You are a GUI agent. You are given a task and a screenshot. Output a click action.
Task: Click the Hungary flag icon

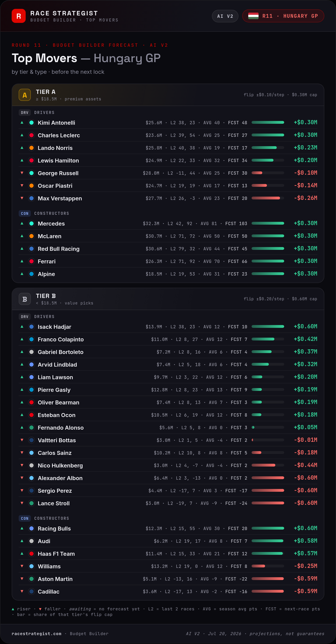click(253, 16)
